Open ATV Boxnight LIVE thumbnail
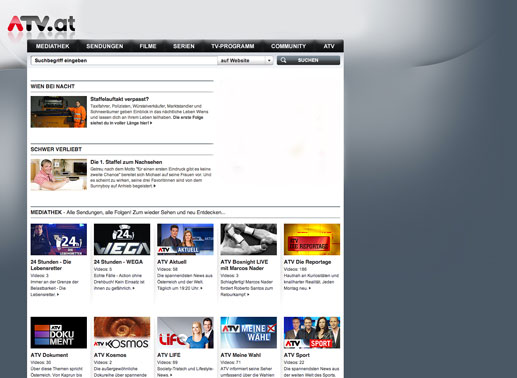 pos(249,239)
